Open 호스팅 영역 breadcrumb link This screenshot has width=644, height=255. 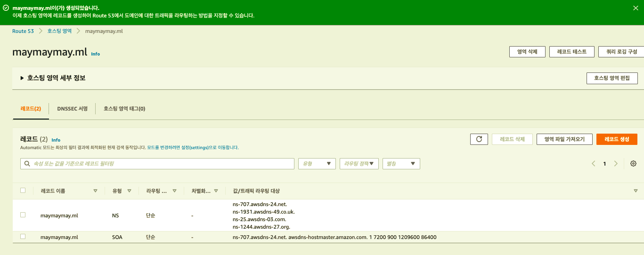(59, 31)
